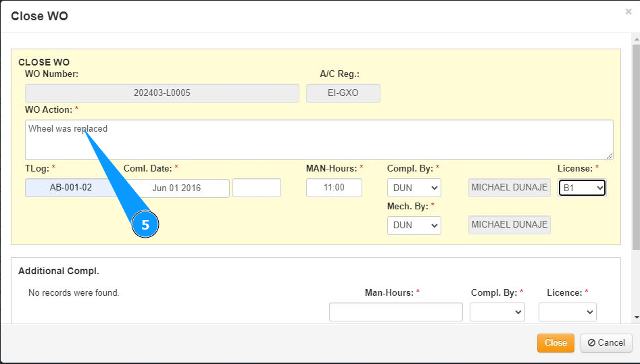The height and width of the screenshot is (364, 640).
Task: Close the dialog with the X icon
Action: (x=628, y=12)
